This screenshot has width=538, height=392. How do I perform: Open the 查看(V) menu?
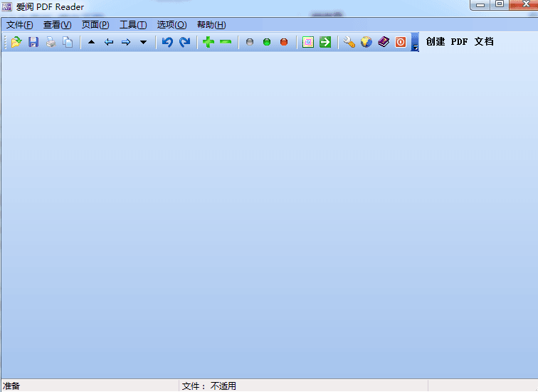[x=58, y=25]
